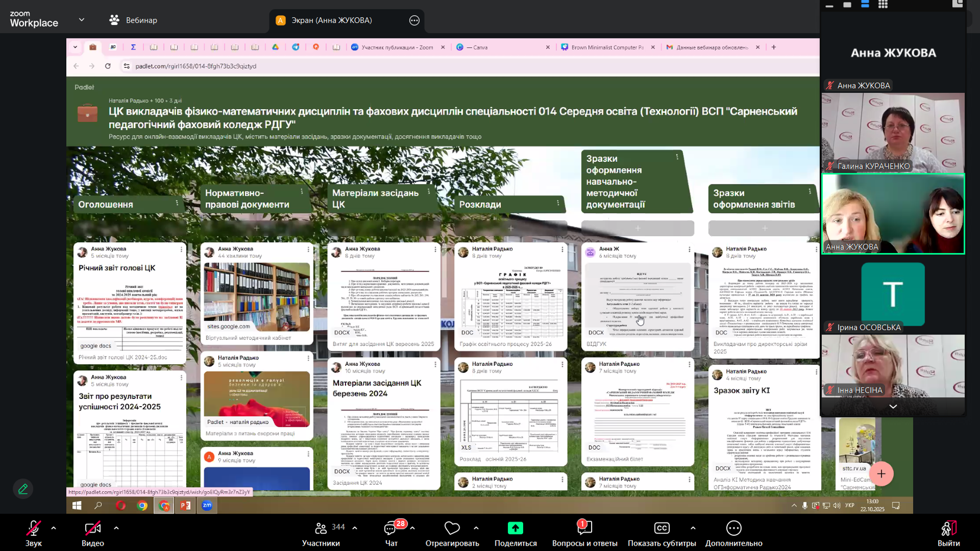Click the Отреагировать reactions heart icon

pos(451,528)
